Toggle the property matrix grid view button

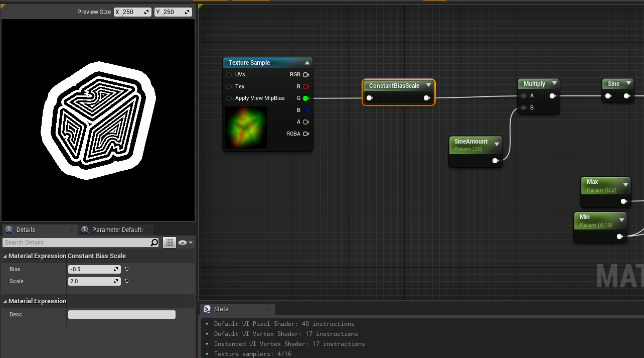pyautogui.click(x=170, y=243)
